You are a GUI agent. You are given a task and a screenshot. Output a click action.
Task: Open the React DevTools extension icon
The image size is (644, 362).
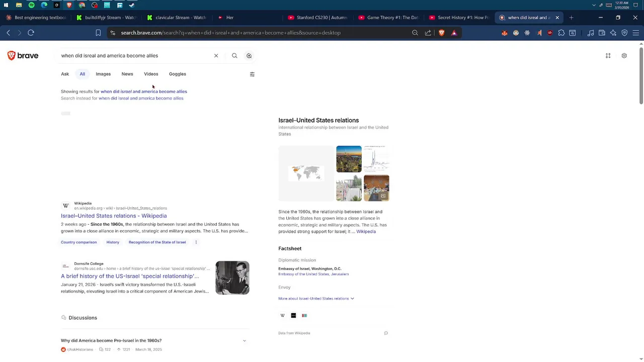point(527,33)
